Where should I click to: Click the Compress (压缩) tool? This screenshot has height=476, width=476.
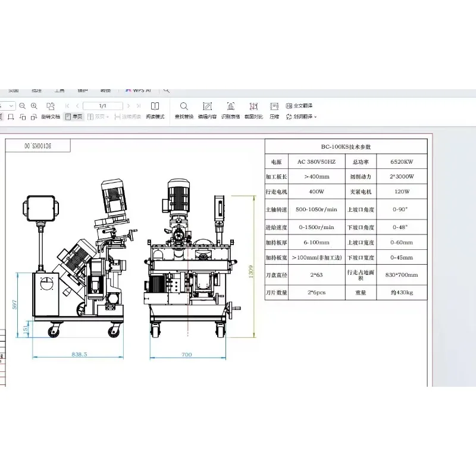(x=274, y=111)
